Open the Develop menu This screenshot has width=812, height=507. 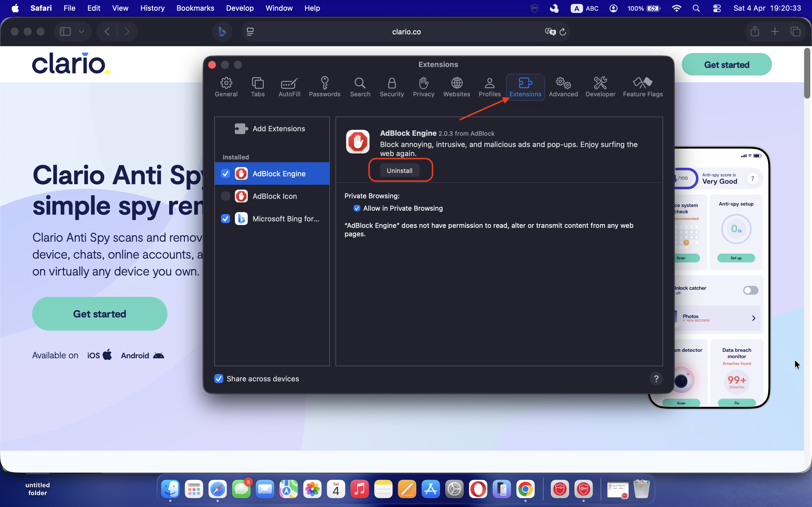(x=240, y=8)
